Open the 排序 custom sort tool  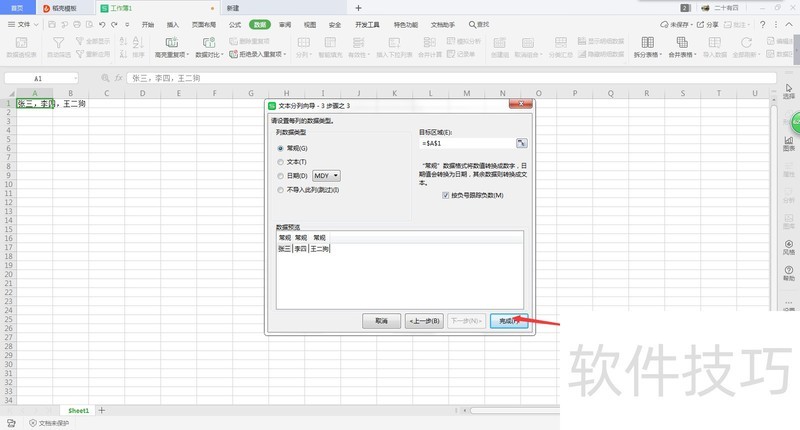click(x=138, y=47)
